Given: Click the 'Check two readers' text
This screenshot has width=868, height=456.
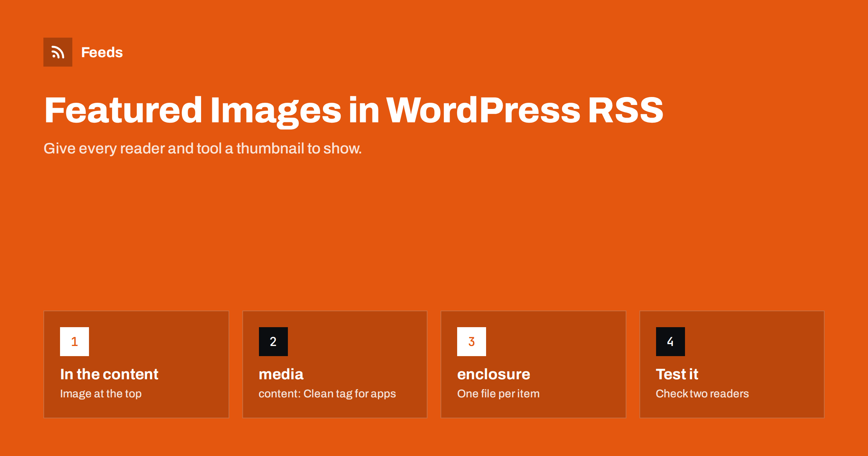Looking at the screenshot, I should [x=702, y=394].
